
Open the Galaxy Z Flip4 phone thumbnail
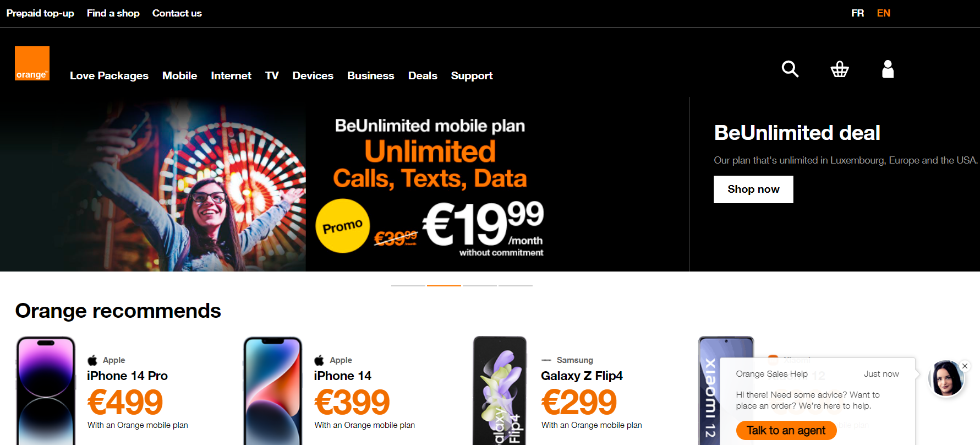(500, 390)
